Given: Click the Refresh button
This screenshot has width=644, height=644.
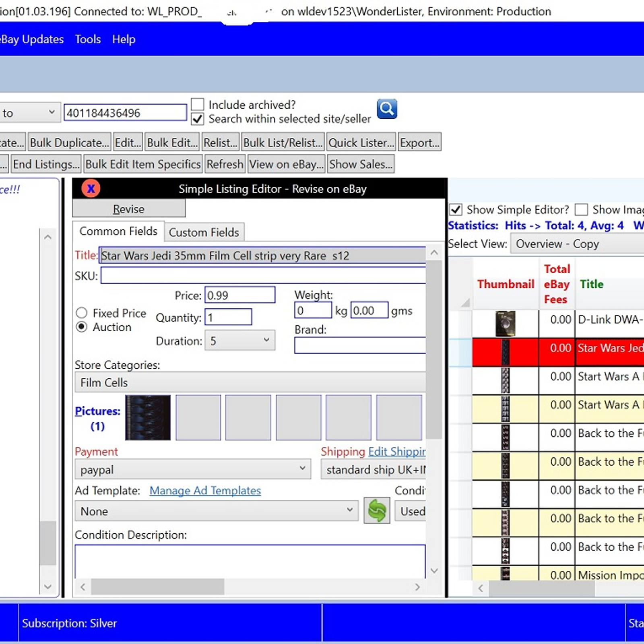Looking at the screenshot, I should click(225, 164).
